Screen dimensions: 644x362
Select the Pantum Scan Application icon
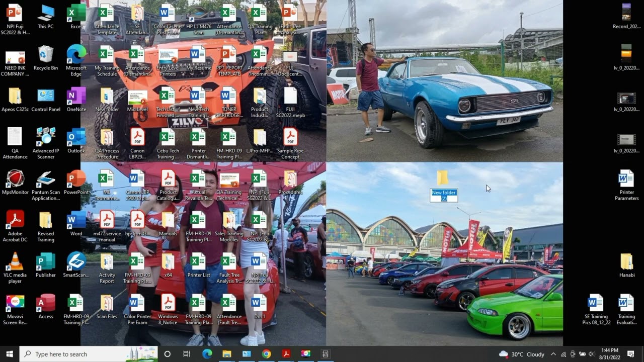[46, 186]
